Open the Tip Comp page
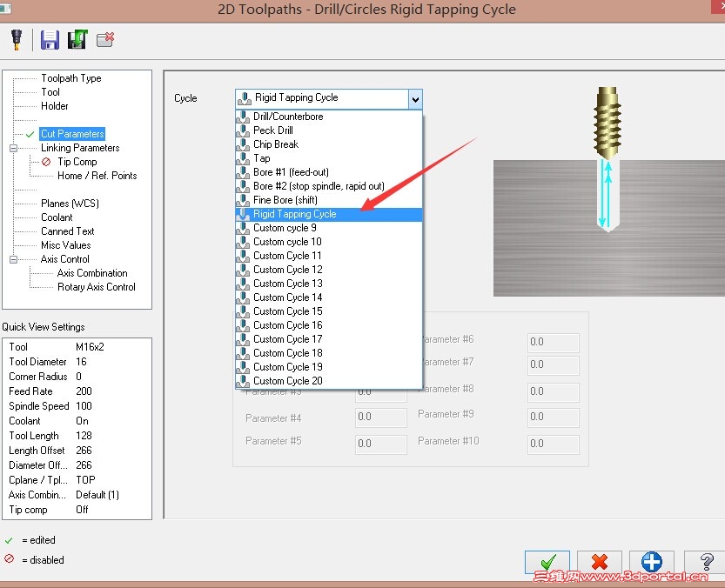The image size is (725, 588). coord(77,162)
